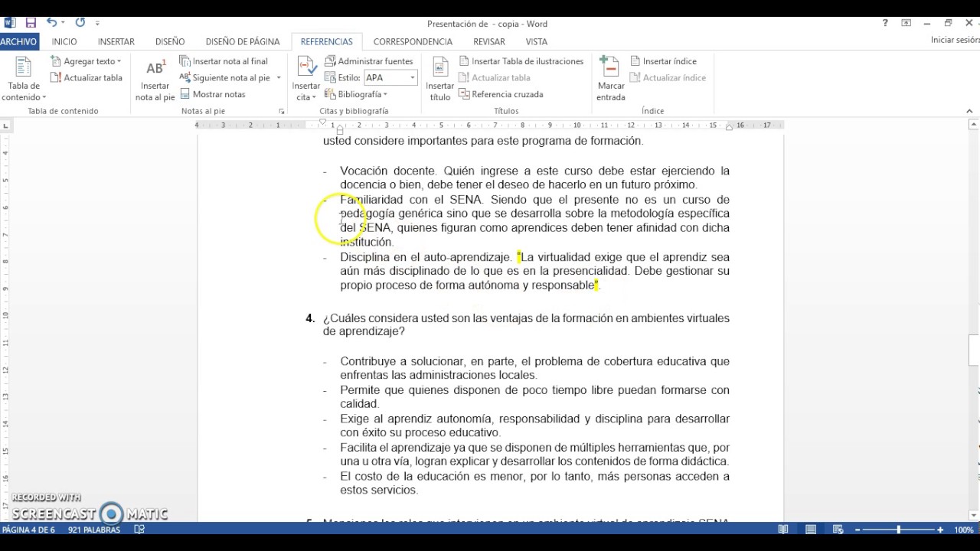The image size is (980, 551).
Task: Click the question '¿Cuáles considera usted son las ventajas'
Action: [x=430, y=318]
